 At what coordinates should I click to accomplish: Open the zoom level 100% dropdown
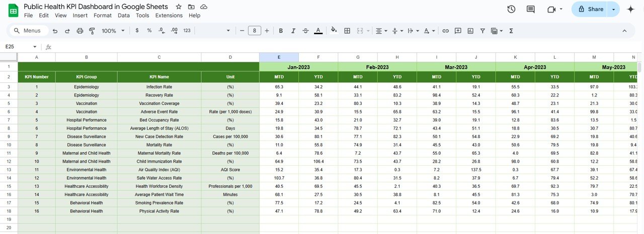(113, 31)
